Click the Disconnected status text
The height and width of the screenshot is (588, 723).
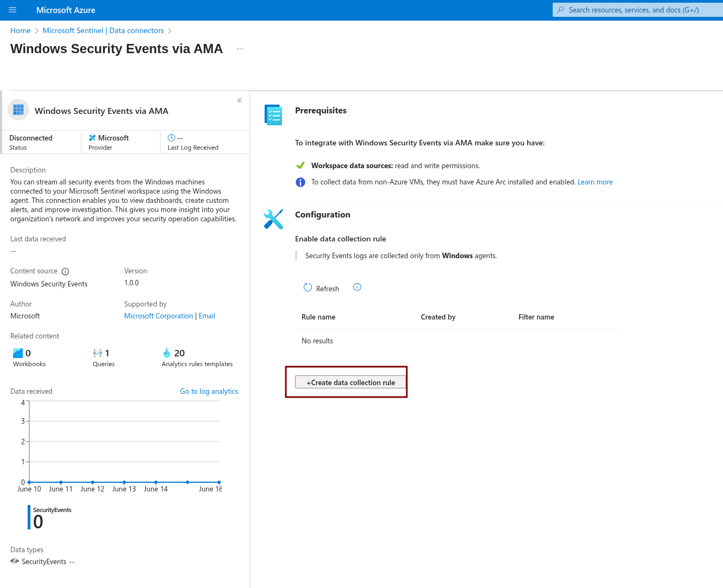[31, 138]
